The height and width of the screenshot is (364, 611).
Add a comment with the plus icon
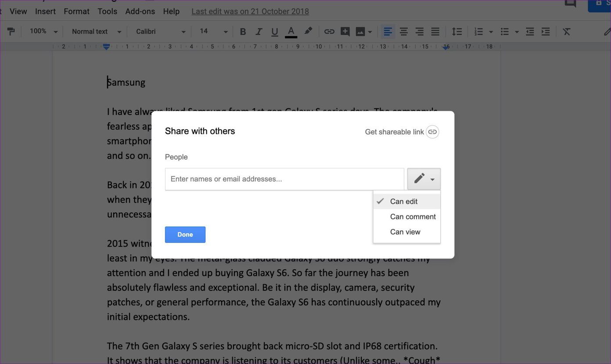tap(345, 32)
